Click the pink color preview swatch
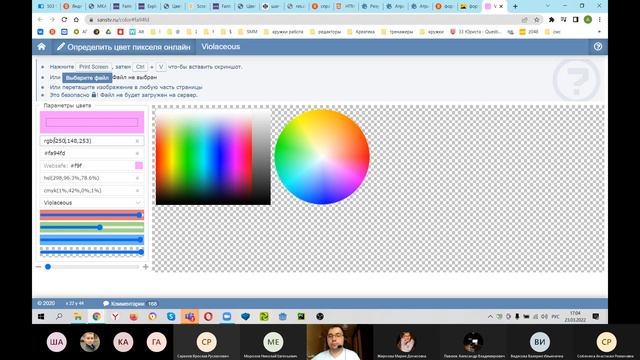640x360 pixels. 92,122
